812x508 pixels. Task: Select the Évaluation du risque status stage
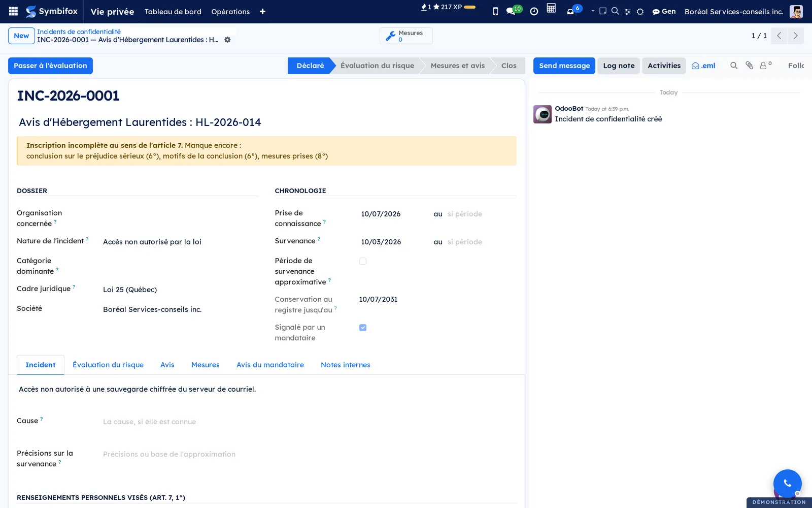377,66
